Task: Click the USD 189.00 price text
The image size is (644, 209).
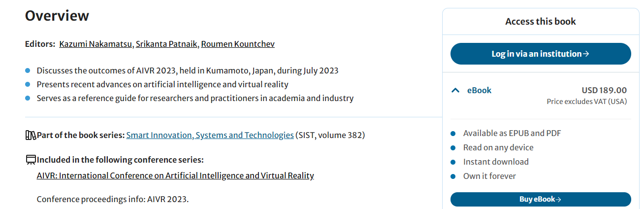Action: (x=604, y=90)
